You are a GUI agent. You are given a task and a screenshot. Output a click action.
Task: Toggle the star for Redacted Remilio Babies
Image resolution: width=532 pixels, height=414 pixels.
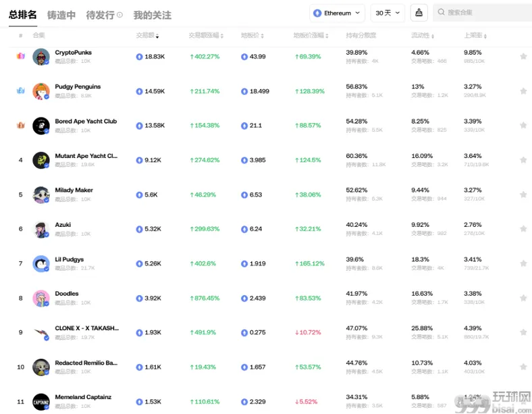(523, 367)
